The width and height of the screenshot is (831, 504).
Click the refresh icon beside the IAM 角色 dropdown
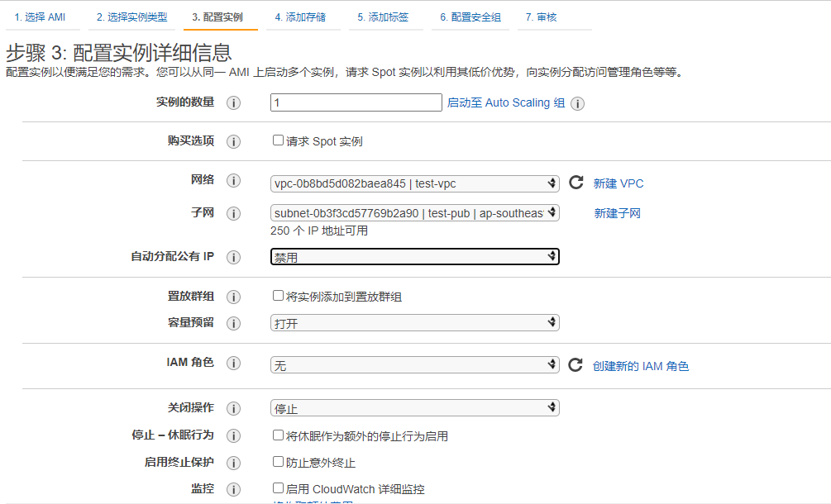click(576, 364)
